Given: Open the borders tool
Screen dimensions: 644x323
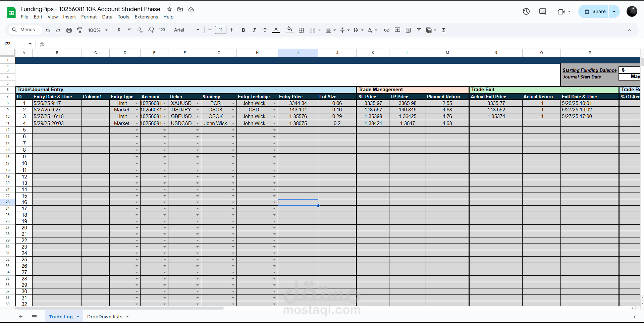Looking at the screenshot, I should (301, 30).
